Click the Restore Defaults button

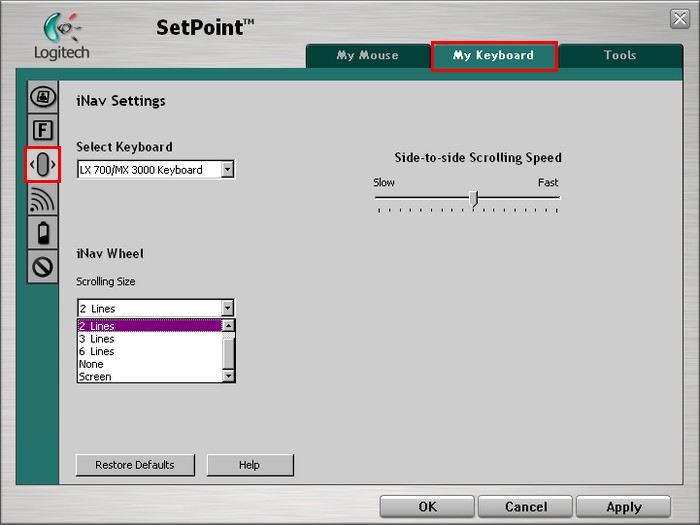pyautogui.click(x=135, y=465)
